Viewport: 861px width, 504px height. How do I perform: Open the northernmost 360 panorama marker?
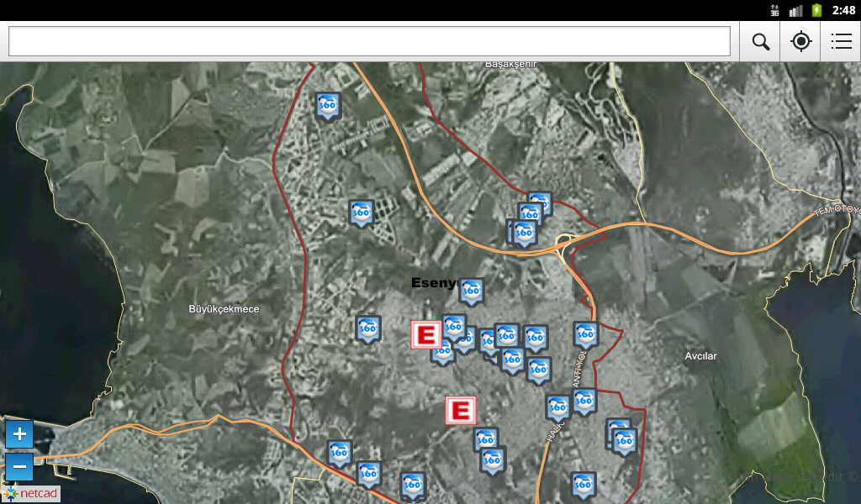click(329, 106)
